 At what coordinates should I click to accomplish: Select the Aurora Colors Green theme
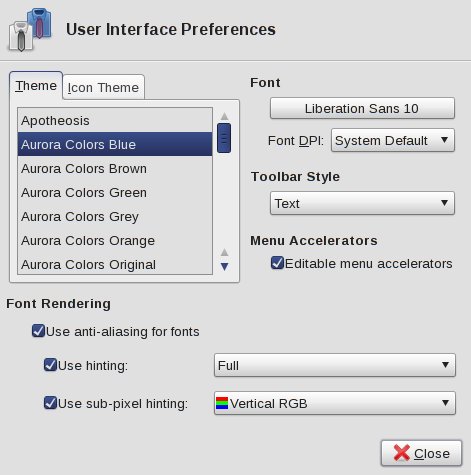[115, 193]
